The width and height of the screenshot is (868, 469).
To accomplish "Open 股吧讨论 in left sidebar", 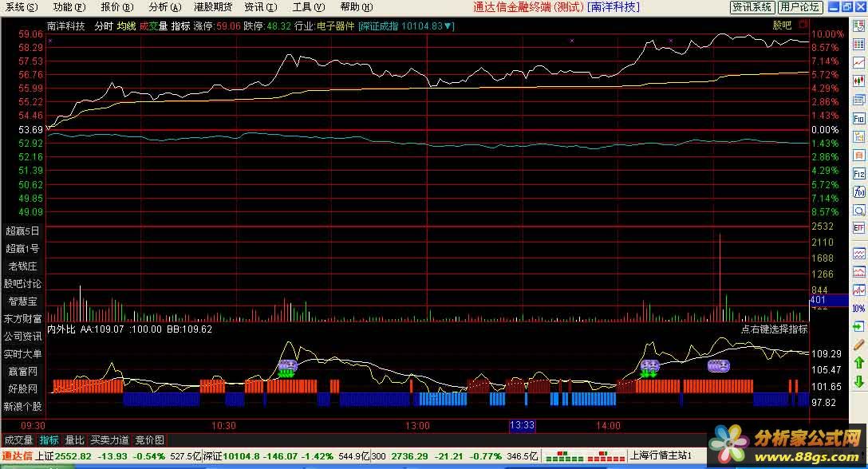I will tap(22, 283).
